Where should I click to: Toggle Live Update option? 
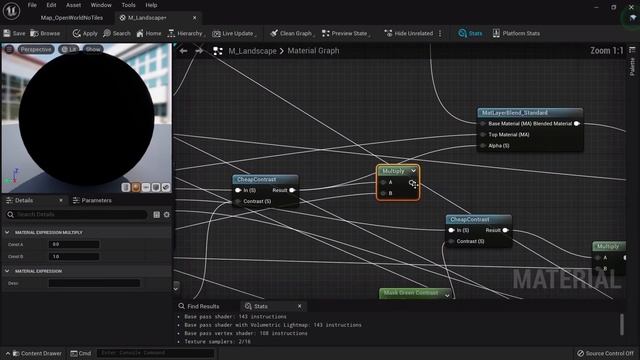point(233,33)
